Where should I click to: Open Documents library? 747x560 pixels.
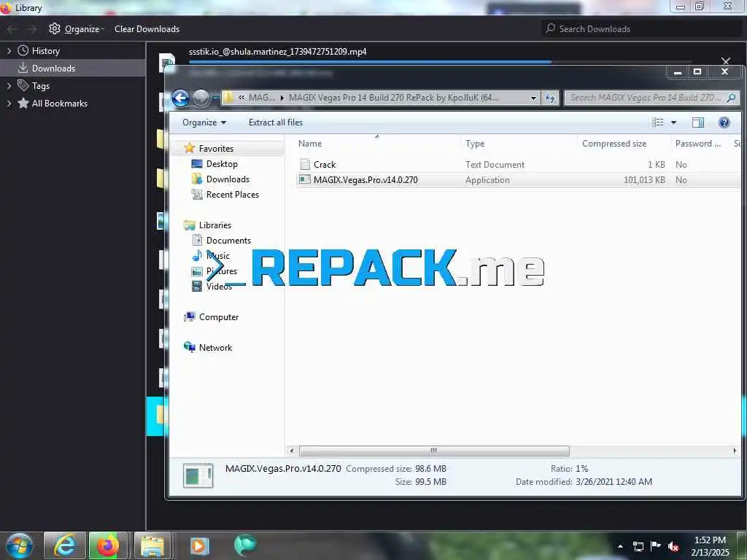(x=228, y=241)
